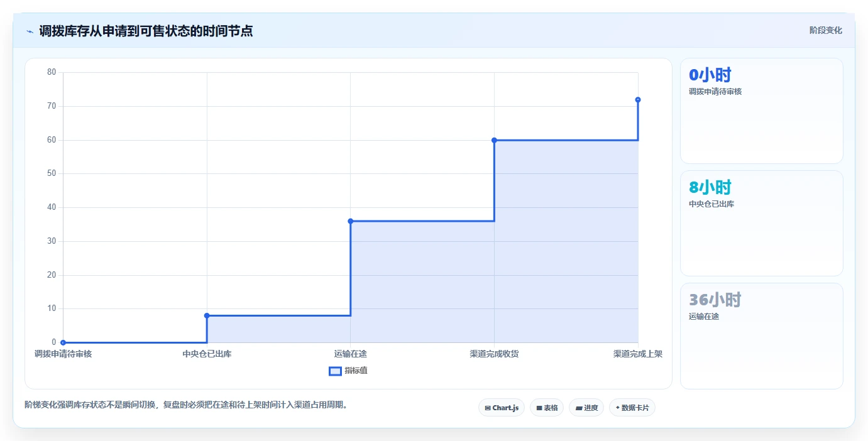The image size is (868, 441).
Task: Select the 进度 tag chip
Action: click(x=586, y=408)
